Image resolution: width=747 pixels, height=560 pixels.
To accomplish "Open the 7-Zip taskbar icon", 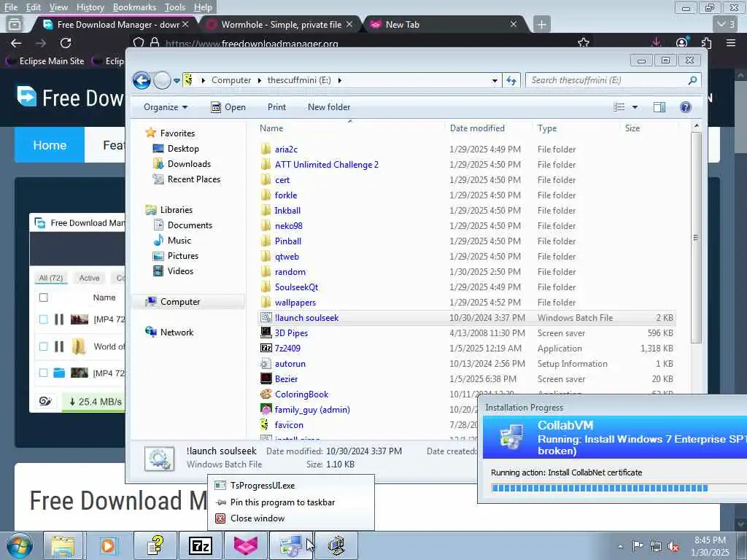I will [201, 545].
